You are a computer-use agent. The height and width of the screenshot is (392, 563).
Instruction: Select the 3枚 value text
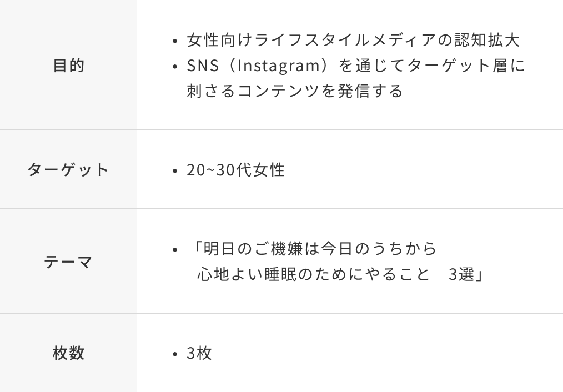click(x=199, y=353)
